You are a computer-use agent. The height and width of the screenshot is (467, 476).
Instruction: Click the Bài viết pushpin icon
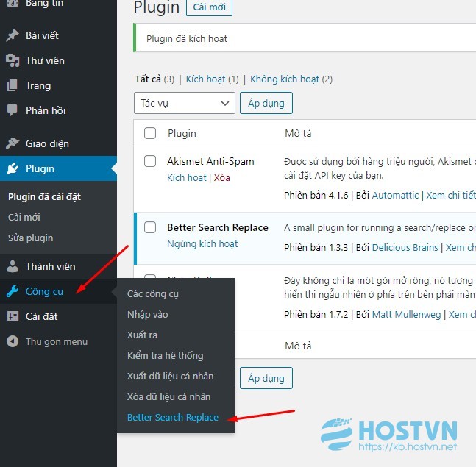13,35
